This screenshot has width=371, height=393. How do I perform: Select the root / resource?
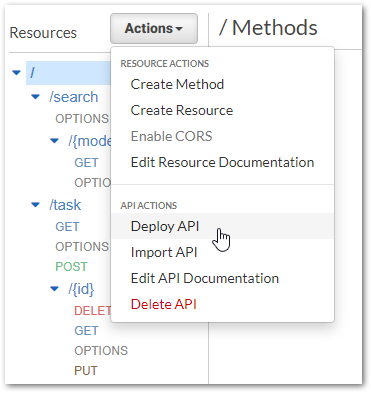pyautogui.click(x=68, y=73)
